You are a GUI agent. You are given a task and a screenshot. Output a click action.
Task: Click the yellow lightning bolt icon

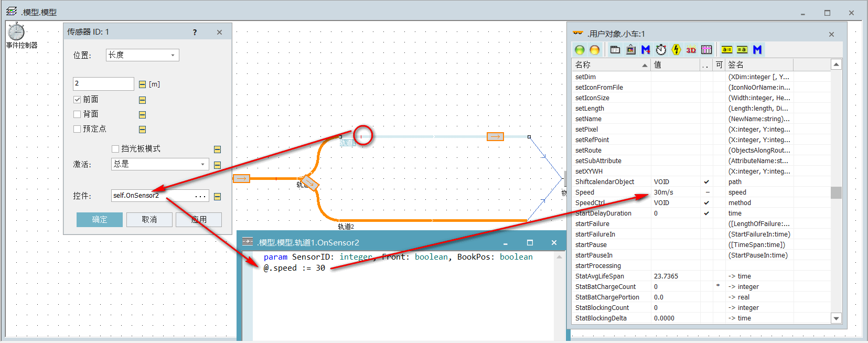point(676,50)
